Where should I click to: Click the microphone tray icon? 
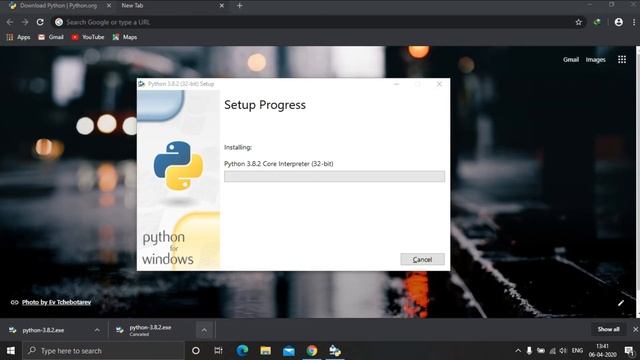coord(529,351)
